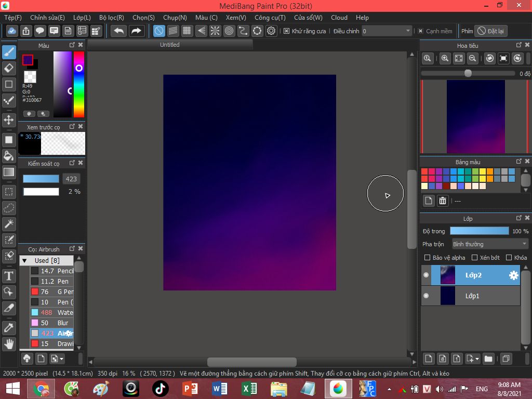The image size is (532, 399).
Task: Select the Blur brush in list
Action: tap(52, 323)
